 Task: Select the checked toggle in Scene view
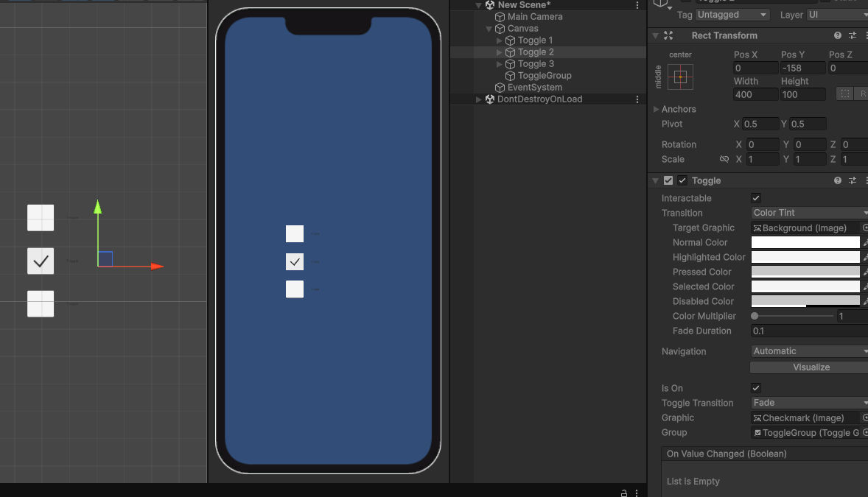pyautogui.click(x=41, y=261)
